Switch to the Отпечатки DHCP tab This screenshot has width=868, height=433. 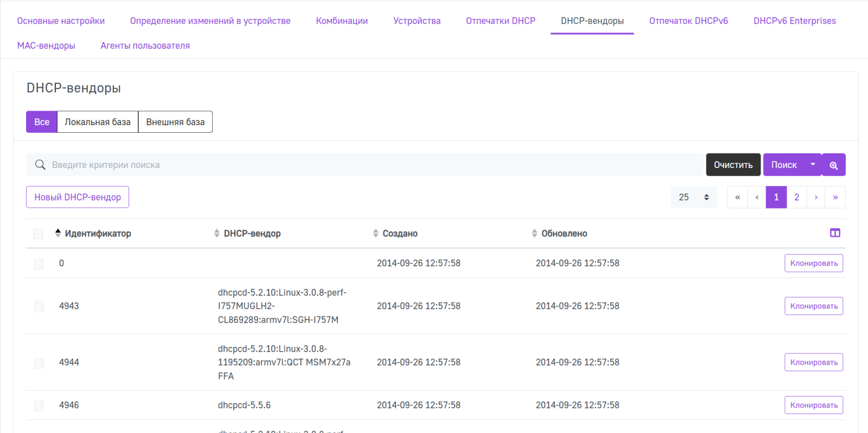coord(500,21)
